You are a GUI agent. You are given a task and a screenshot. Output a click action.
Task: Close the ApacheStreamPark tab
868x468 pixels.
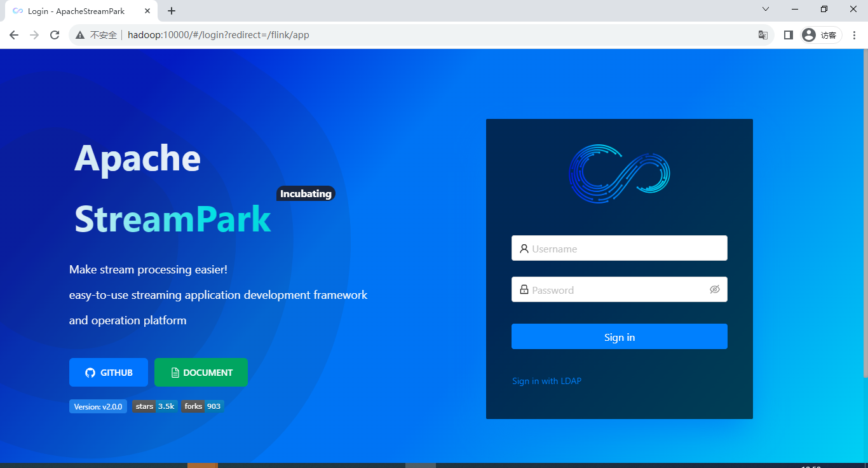click(147, 11)
